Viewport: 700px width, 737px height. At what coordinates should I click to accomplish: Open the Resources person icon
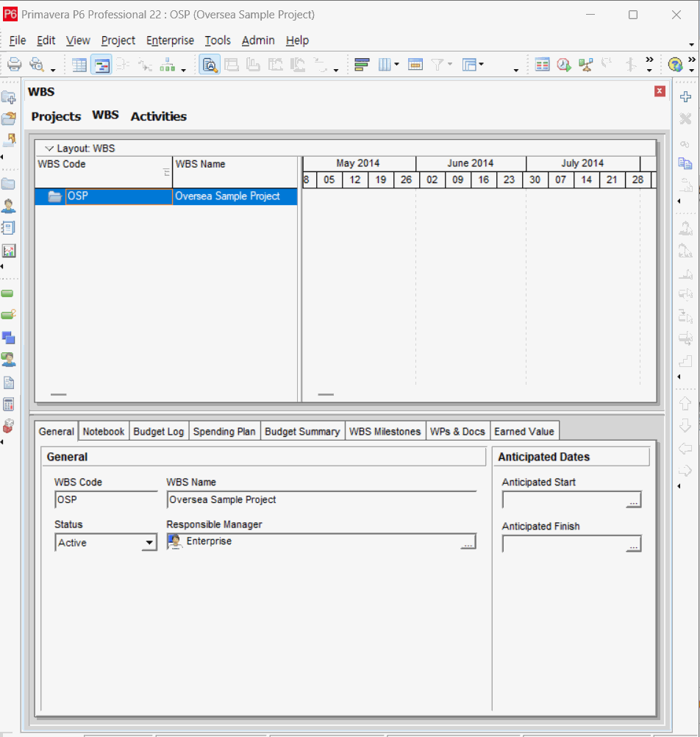pyautogui.click(x=9, y=206)
